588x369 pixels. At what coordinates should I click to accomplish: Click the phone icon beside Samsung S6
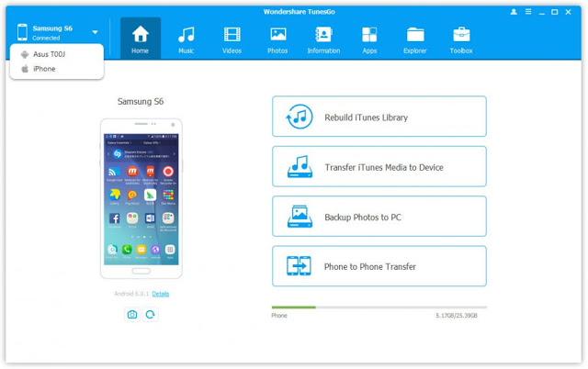(x=22, y=32)
